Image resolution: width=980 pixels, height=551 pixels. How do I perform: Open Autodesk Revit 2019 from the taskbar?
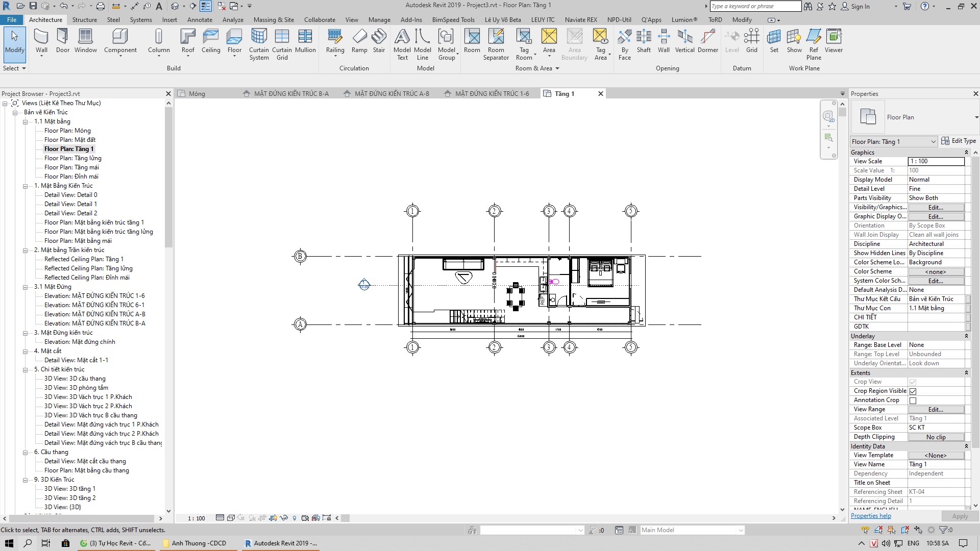click(281, 543)
